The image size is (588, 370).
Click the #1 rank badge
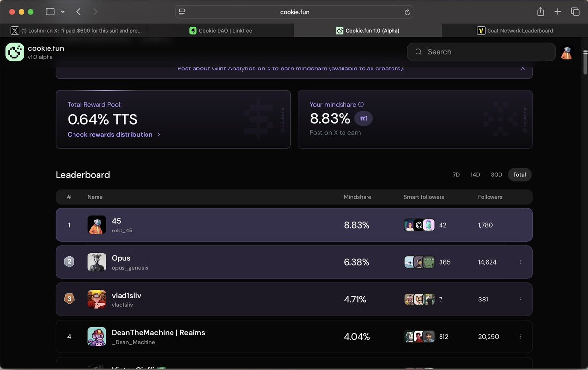coord(364,118)
